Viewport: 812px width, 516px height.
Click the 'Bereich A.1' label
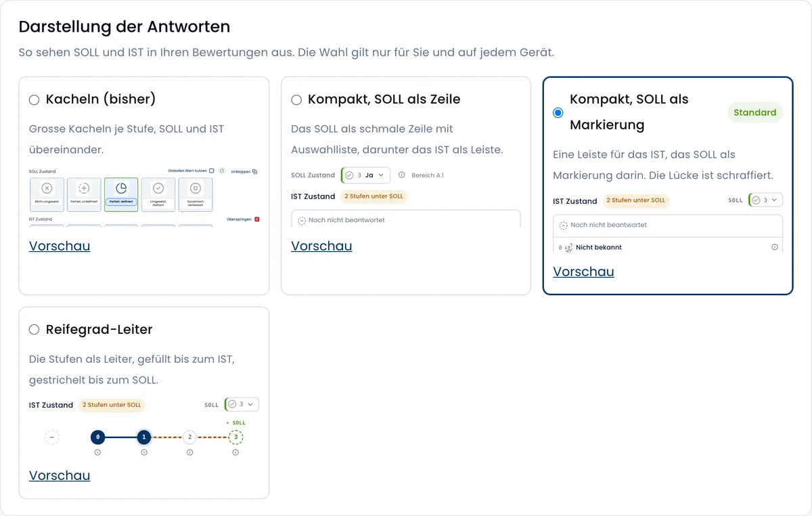coord(428,175)
